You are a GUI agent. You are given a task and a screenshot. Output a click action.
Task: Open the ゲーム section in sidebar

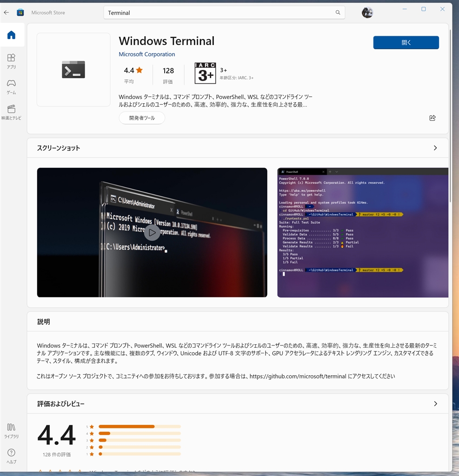(11, 87)
